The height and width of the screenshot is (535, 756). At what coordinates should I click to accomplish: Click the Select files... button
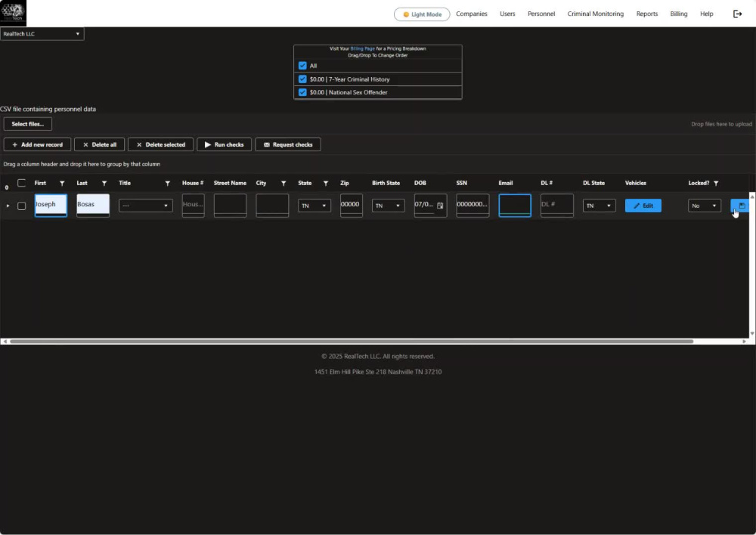[x=27, y=124]
